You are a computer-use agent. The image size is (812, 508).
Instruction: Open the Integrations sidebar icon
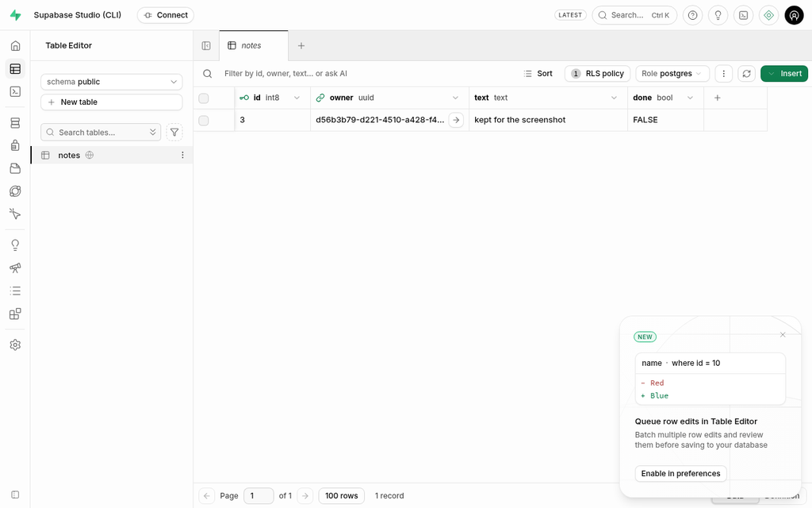pyautogui.click(x=15, y=314)
